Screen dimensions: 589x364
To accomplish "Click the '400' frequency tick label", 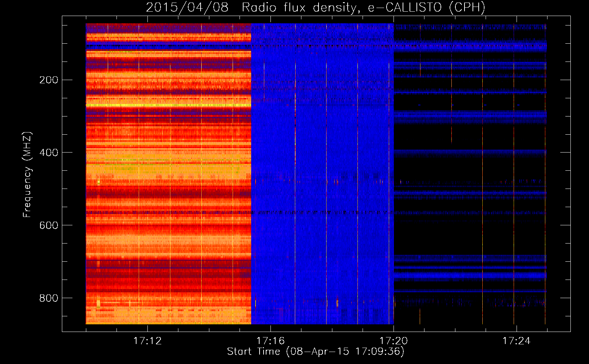I will point(49,153).
